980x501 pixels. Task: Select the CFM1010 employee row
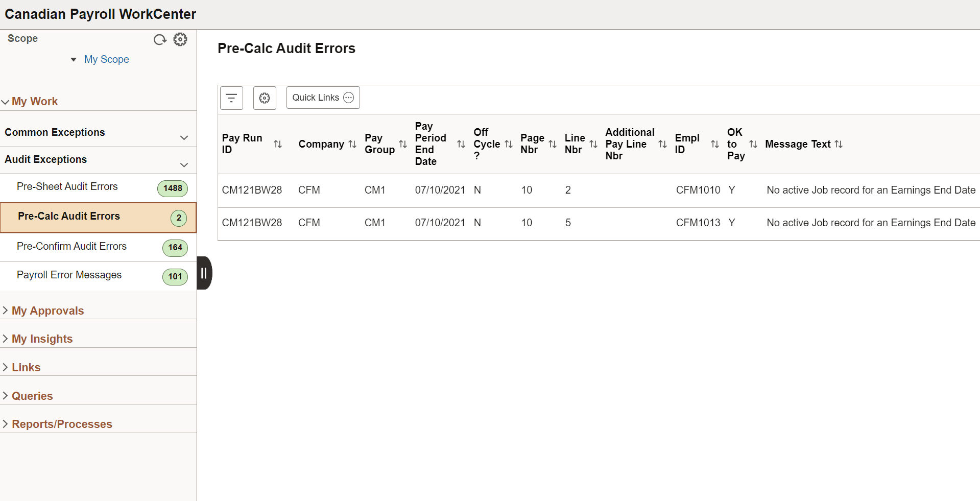pos(698,190)
